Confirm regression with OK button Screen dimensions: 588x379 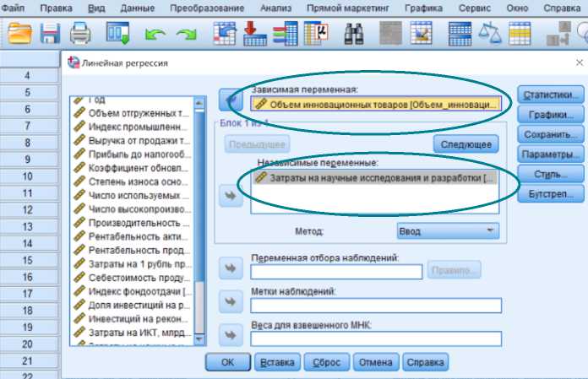tap(227, 362)
